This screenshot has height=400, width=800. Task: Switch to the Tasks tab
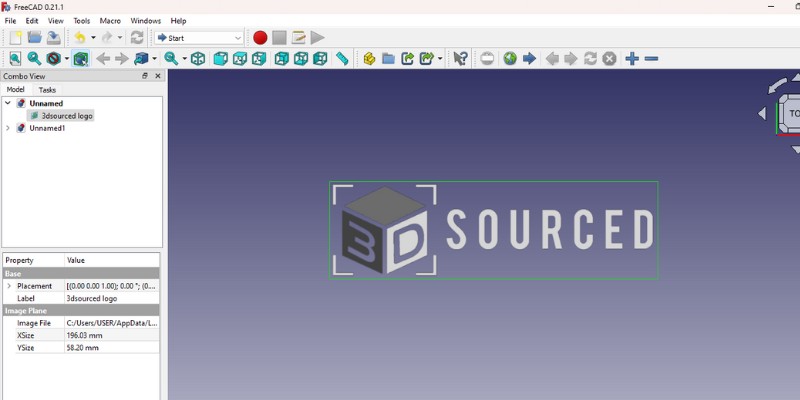[x=47, y=90]
